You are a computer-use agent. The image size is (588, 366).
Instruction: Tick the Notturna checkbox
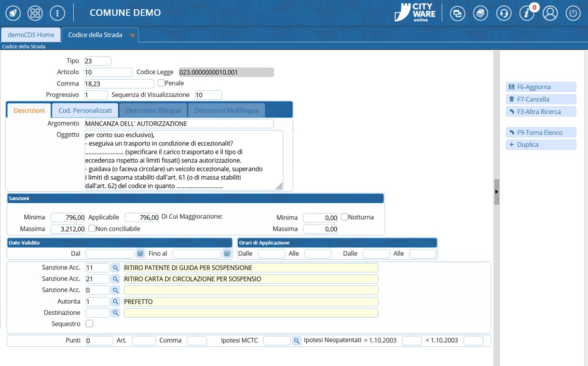coord(344,217)
